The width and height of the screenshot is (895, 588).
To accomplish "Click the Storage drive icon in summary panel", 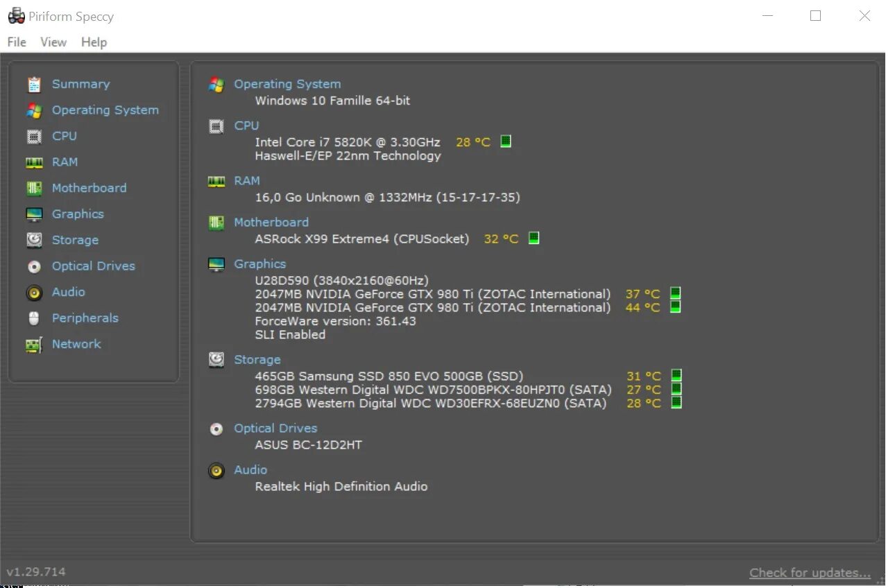I will click(x=216, y=360).
